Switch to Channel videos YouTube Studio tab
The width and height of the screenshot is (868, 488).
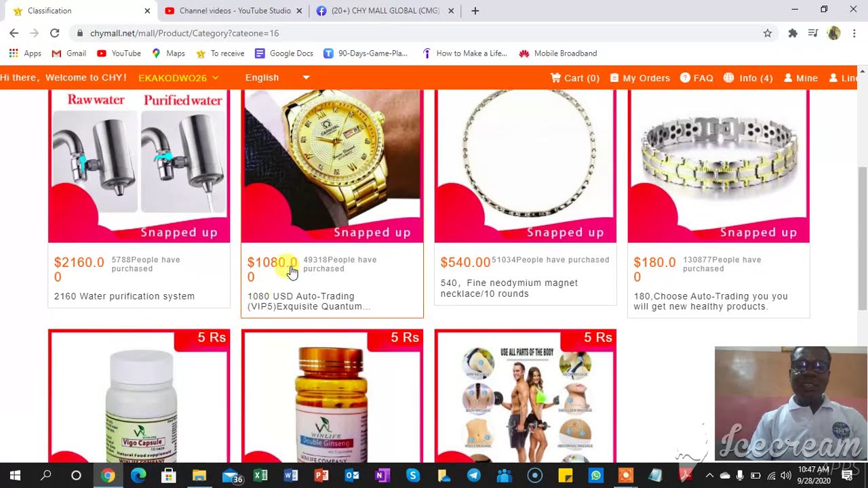point(234,11)
